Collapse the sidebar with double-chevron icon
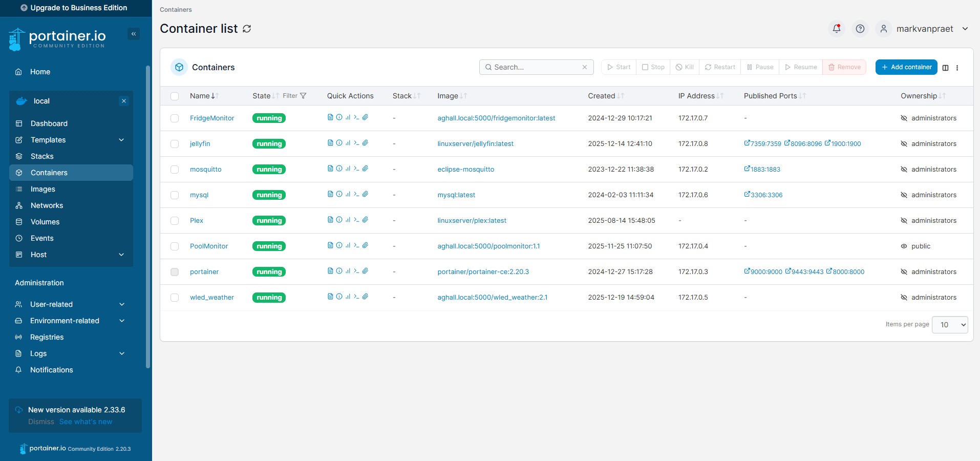This screenshot has height=461, width=980. [x=134, y=34]
